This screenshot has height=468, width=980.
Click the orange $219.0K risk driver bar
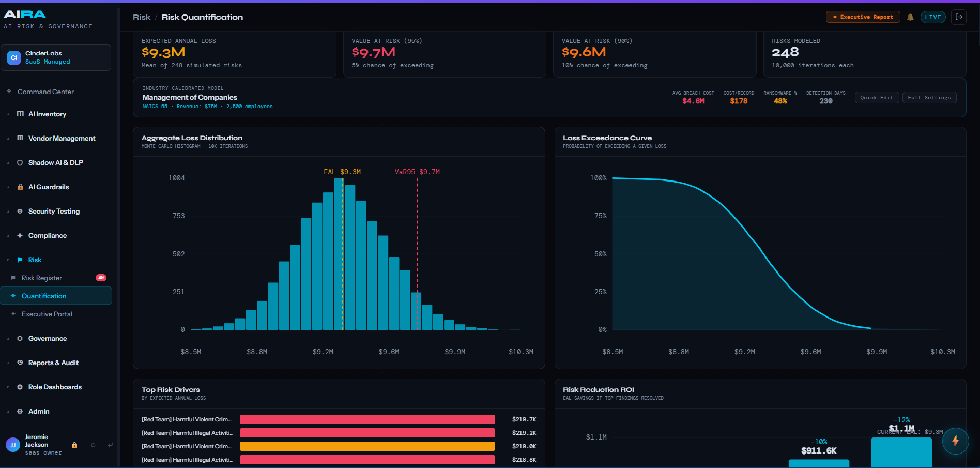[x=367, y=446]
